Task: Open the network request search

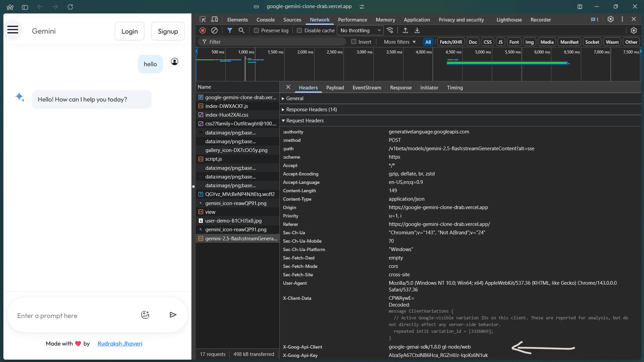Action: coord(241,30)
